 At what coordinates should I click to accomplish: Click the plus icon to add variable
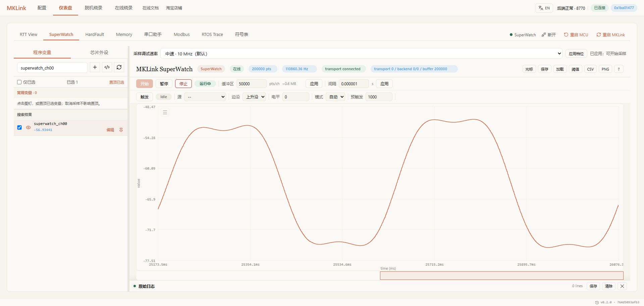pos(95,68)
